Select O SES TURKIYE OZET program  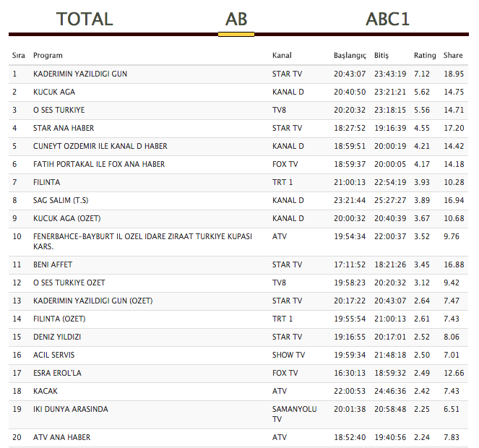[x=69, y=283]
